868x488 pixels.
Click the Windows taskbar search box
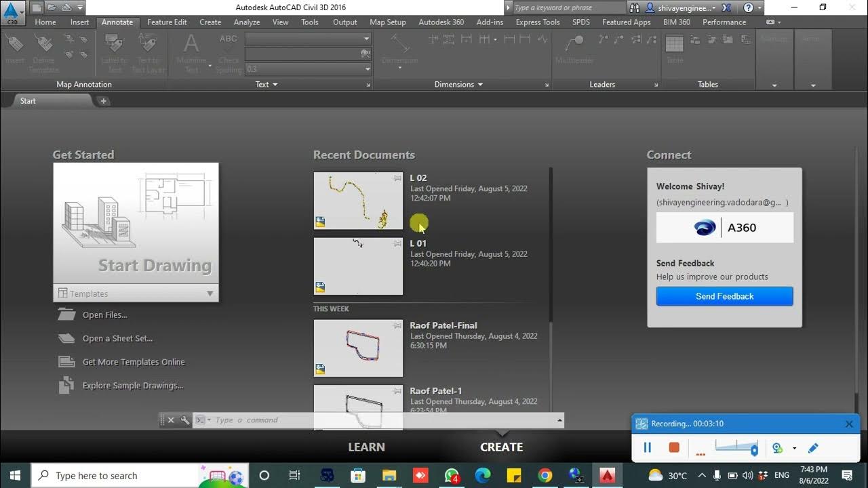click(x=139, y=475)
